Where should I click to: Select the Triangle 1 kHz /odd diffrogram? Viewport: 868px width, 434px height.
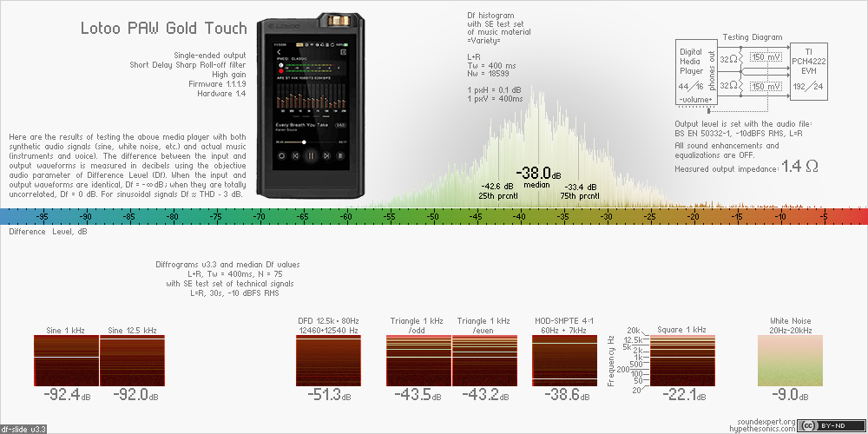tap(418, 360)
